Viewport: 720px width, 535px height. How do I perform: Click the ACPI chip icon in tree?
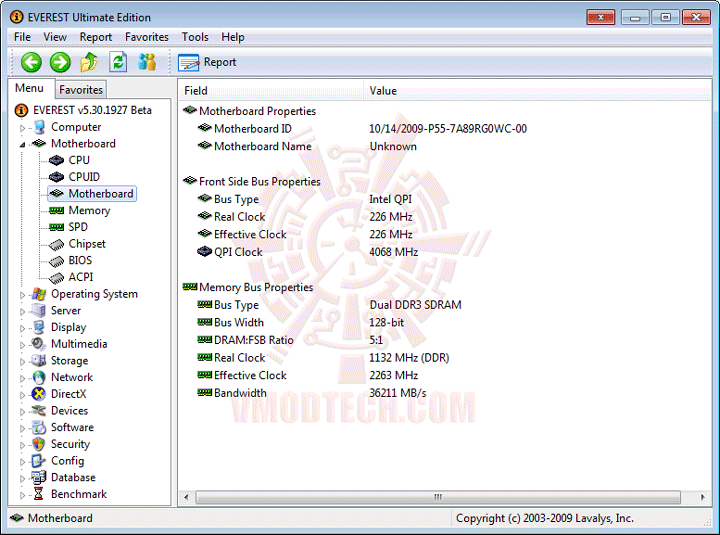(x=56, y=277)
